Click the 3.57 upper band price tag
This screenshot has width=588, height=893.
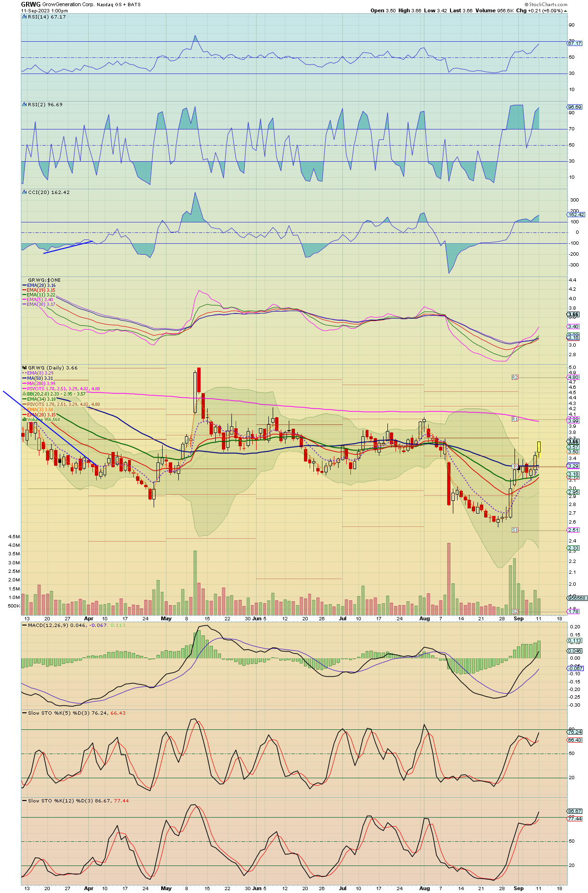click(573, 447)
